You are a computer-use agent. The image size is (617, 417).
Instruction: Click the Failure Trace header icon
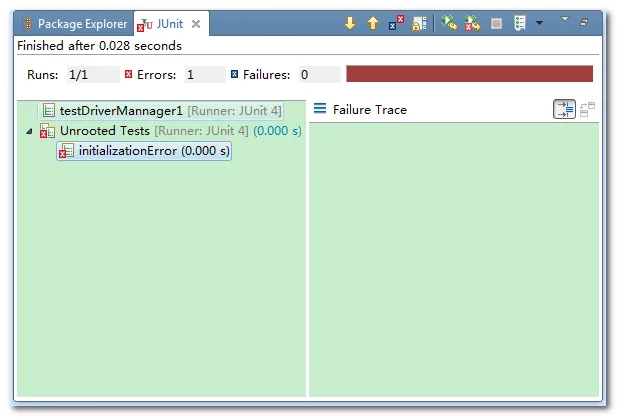tap(320, 108)
